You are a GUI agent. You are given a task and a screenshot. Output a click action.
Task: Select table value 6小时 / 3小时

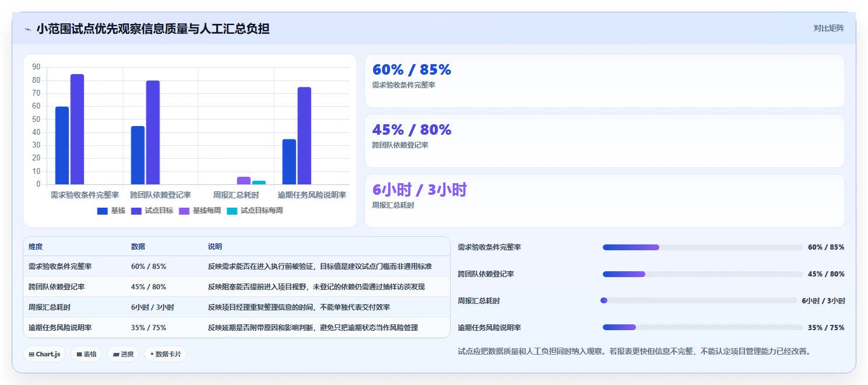152,307
